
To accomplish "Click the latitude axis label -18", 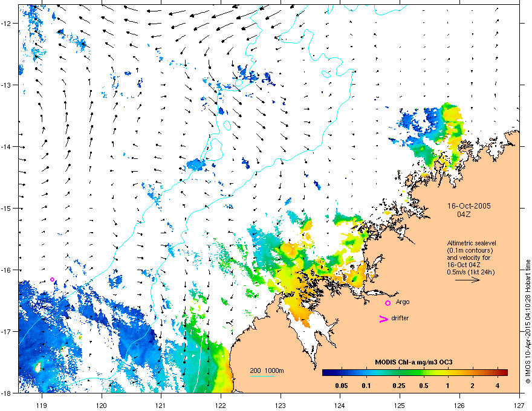I will [x=6, y=393].
